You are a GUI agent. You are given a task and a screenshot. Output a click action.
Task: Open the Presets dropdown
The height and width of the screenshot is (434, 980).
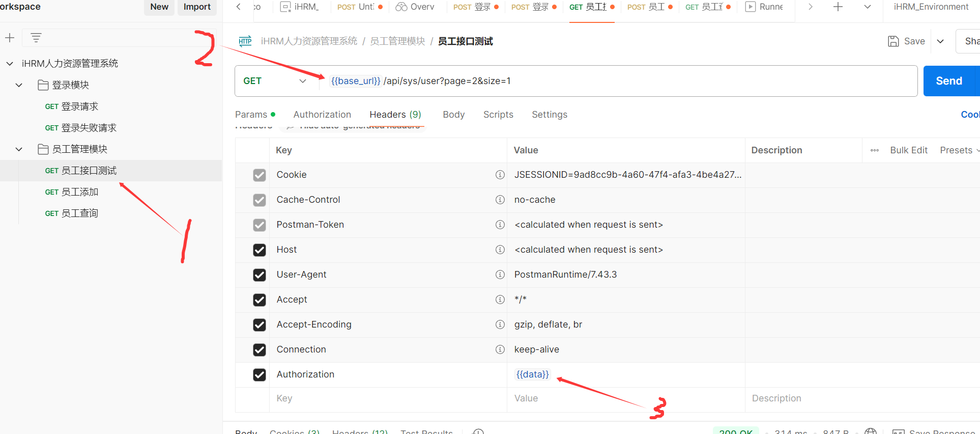(960, 150)
